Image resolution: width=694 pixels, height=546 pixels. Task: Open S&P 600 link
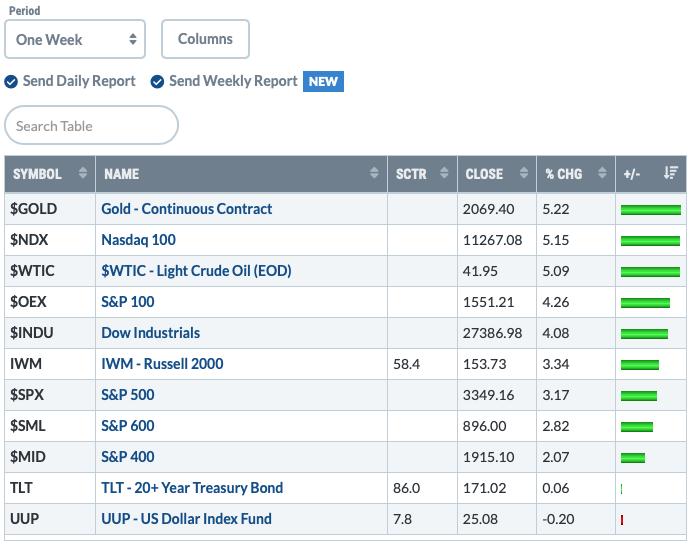pyautogui.click(x=128, y=426)
